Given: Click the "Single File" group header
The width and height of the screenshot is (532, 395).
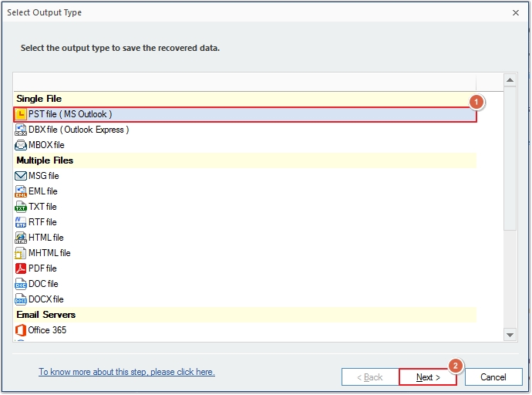Looking at the screenshot, I should (x=245, y=99).
